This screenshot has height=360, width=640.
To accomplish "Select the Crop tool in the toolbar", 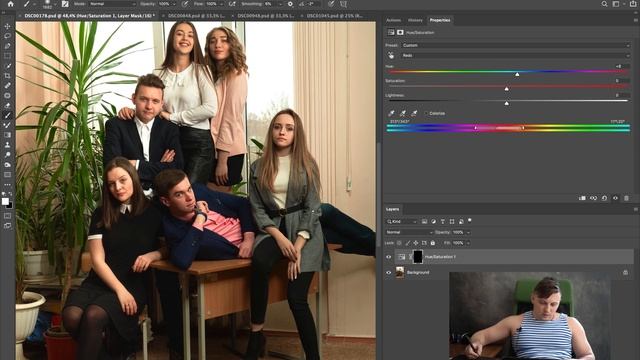I will (7, 76).
